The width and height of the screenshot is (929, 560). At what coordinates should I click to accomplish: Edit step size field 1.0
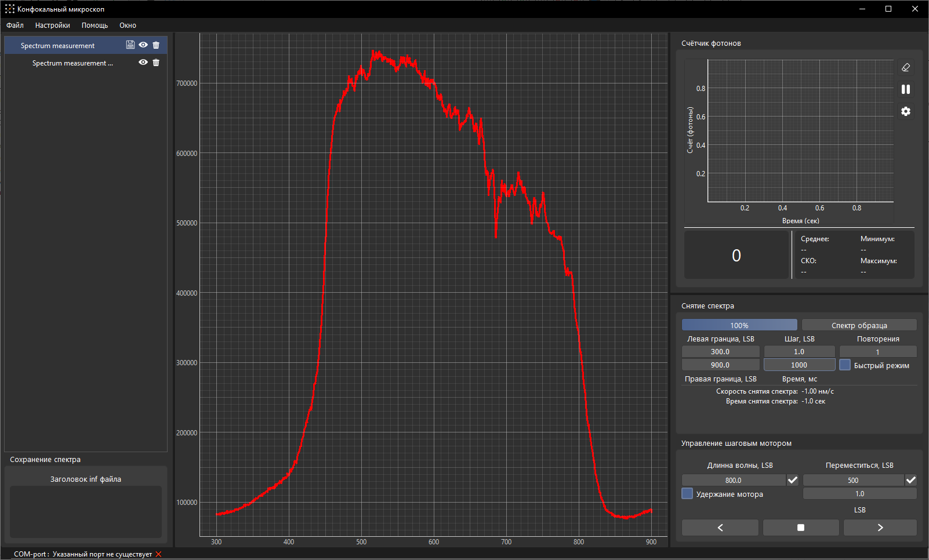799,351
